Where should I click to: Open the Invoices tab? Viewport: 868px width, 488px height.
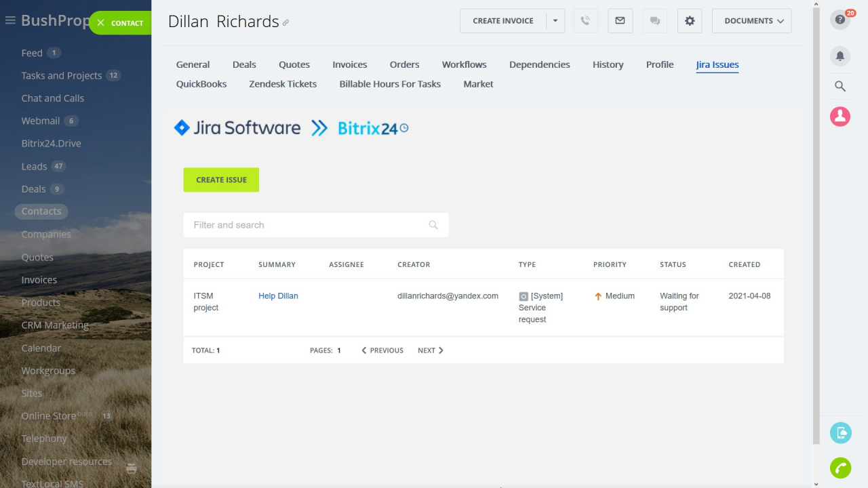click(350, 64)
